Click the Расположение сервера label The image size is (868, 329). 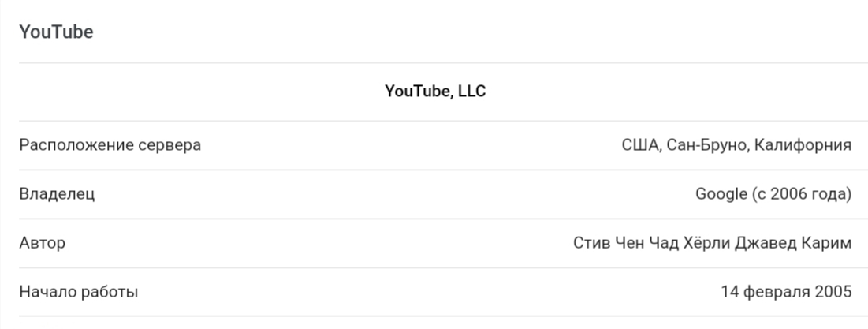point(110,145)
